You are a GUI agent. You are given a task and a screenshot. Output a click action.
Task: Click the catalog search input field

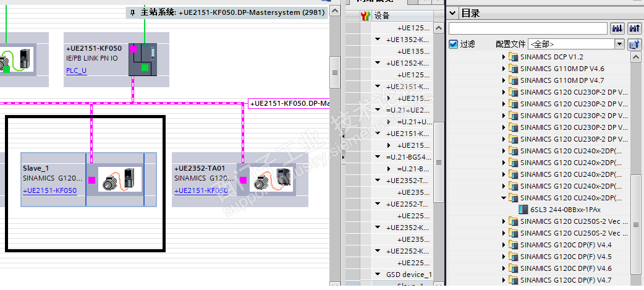(x=528, y=28)
